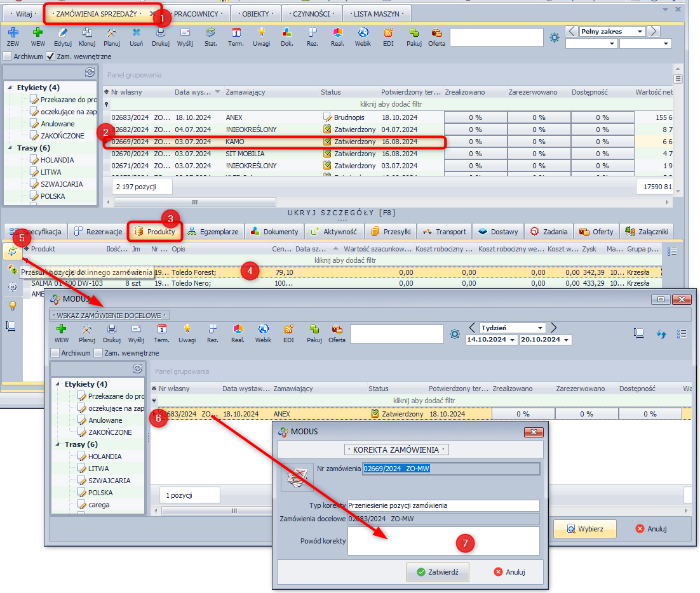Screen dimensions: 700x593
Task: Click main toolbar Uwagi lightbulb icon
Action: coord(261,32)
